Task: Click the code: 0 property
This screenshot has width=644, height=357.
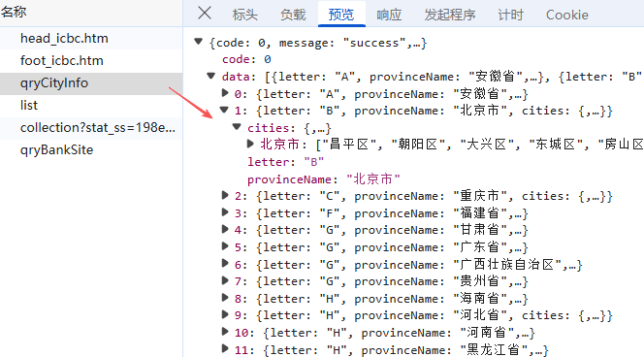Action: point(246,59)
